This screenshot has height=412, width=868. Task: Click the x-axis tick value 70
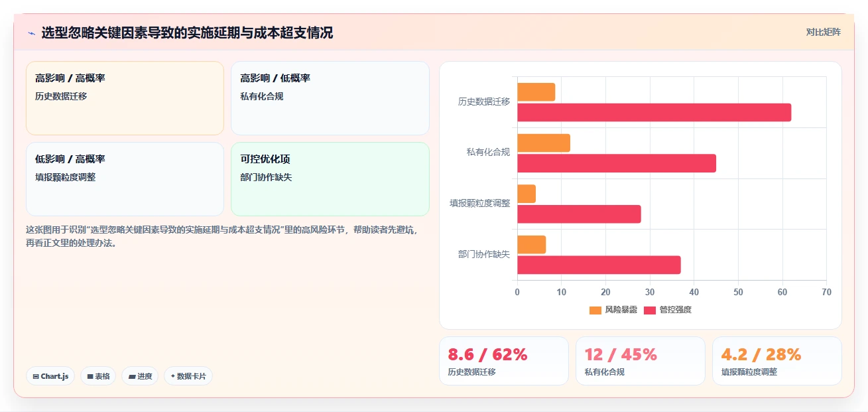tap(826, 292)
